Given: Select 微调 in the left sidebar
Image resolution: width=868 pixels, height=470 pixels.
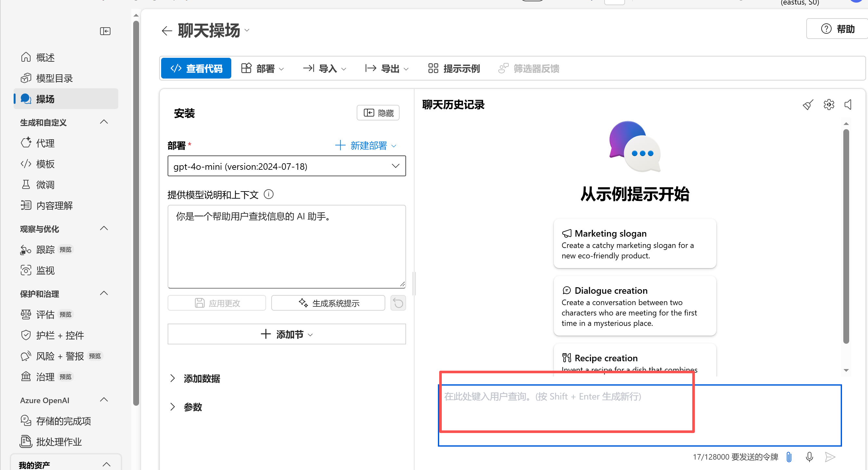Looking at the screenshot, I should coord(45,184).
